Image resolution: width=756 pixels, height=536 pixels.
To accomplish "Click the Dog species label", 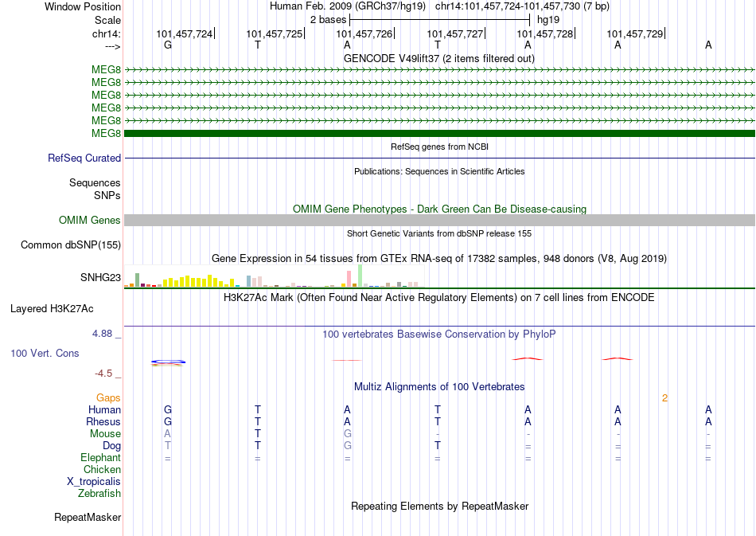I will (111, 446).
